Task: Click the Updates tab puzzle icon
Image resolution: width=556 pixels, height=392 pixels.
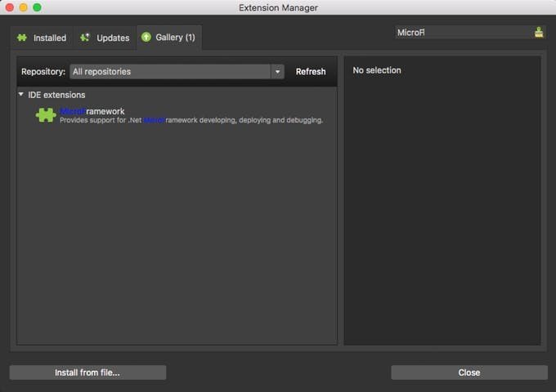Action: (x=85, y=38)
